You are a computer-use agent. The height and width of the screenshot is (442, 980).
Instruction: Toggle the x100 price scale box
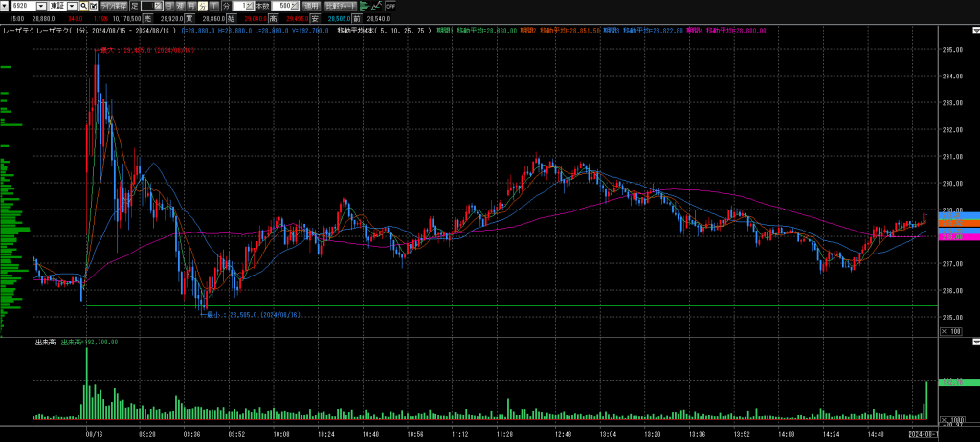pos(950,331)
